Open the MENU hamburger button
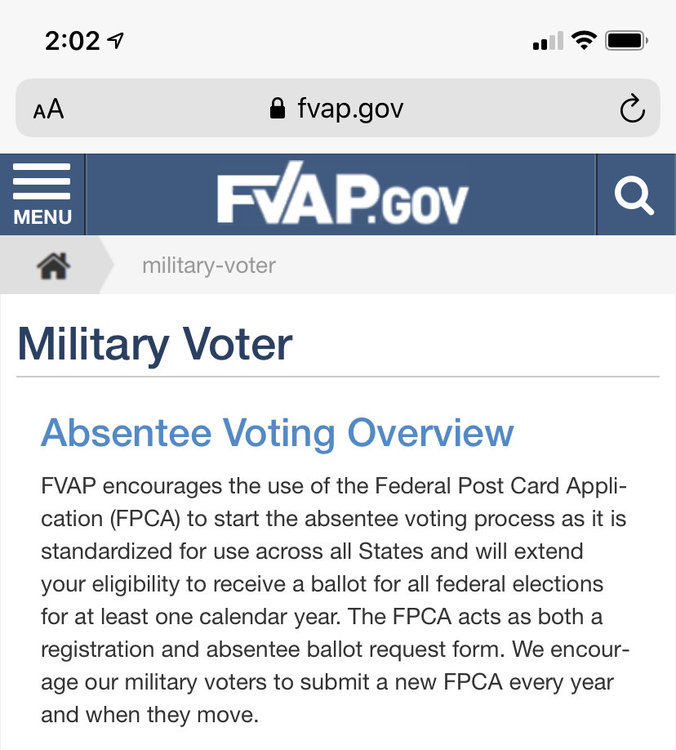 point(42,194)
